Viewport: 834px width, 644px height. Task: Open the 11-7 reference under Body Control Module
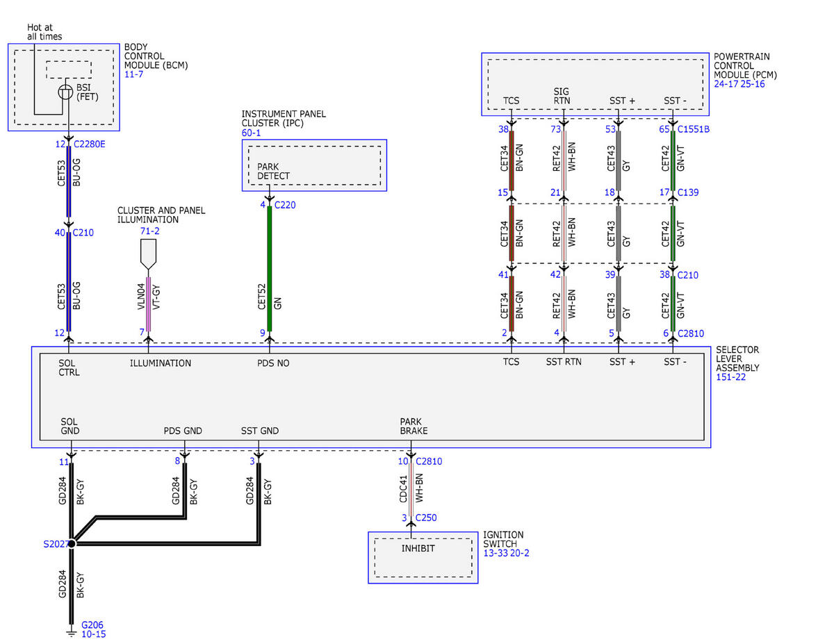click(x=133, y=75)
